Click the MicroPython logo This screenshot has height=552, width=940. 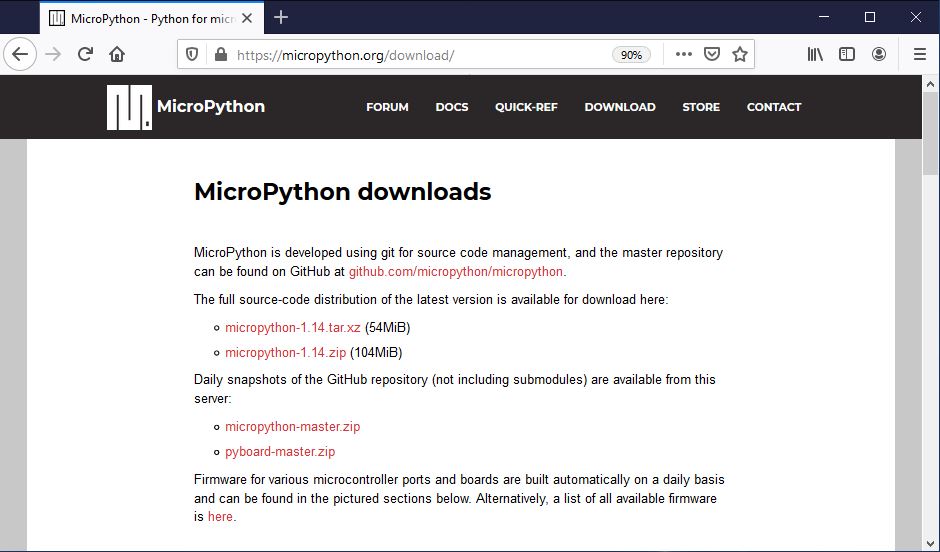coord(129,107)
